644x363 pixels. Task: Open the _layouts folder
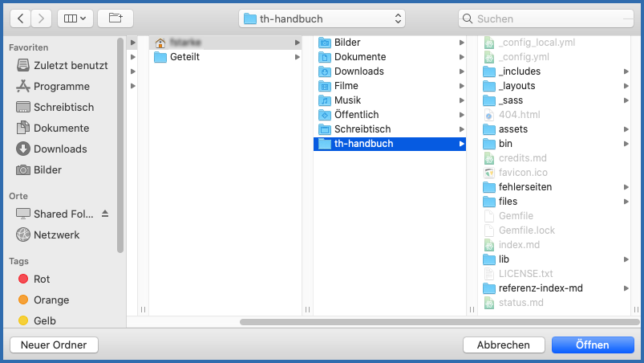pos(554,85)
